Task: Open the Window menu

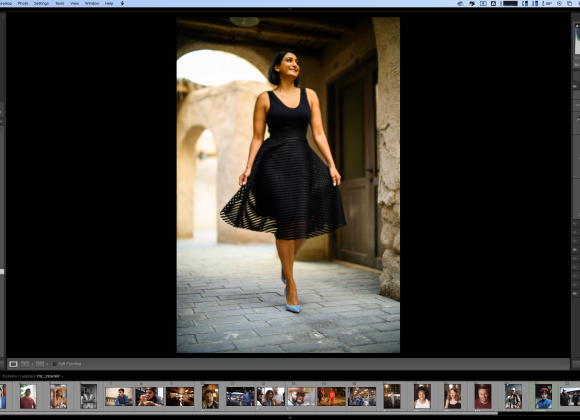Action: [92, 3]
